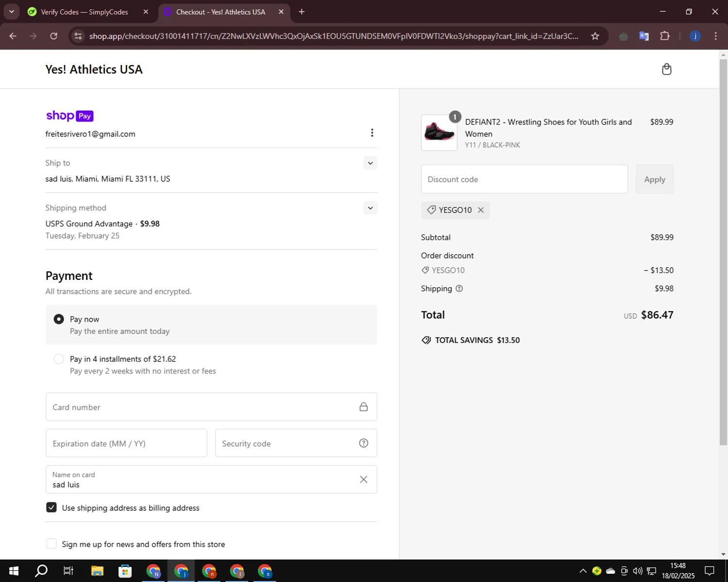Open Task View on the taskbar
The image size is (728, 582).
[68, 571]
